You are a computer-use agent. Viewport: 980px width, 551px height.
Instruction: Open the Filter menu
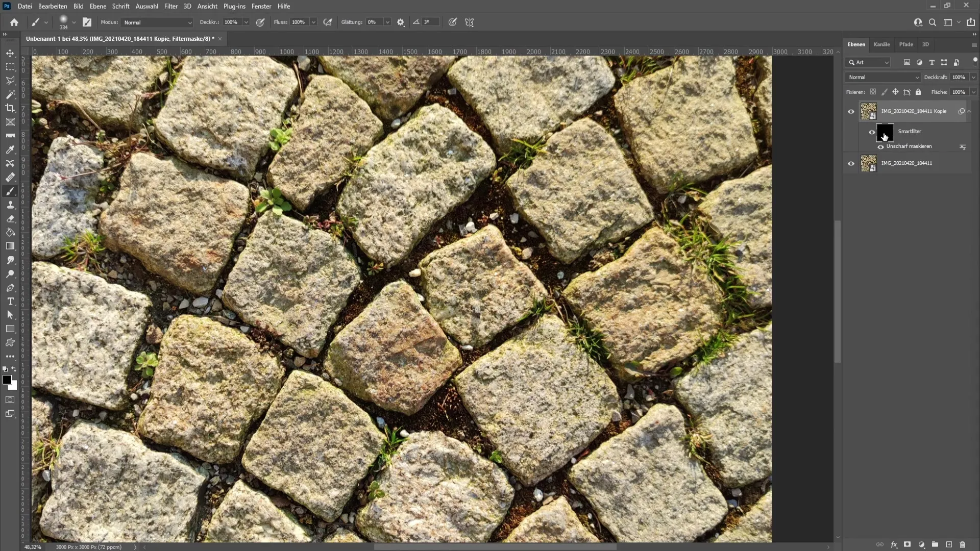click(x=171, y=6)
